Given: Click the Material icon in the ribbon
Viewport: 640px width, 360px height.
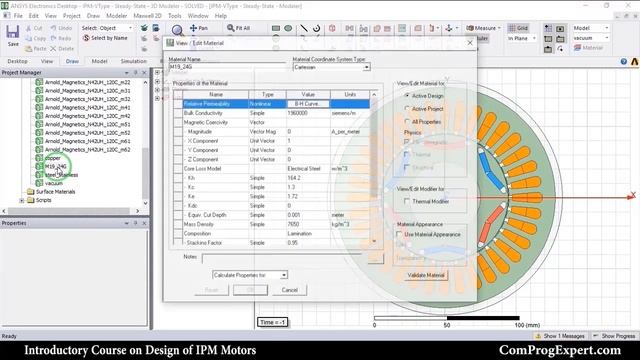Looking at the screenshot, I should tap(577, 48).
